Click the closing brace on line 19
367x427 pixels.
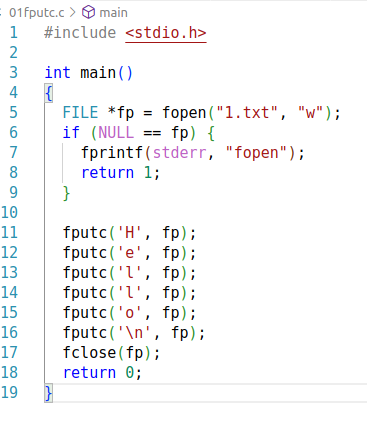[49, 393]
